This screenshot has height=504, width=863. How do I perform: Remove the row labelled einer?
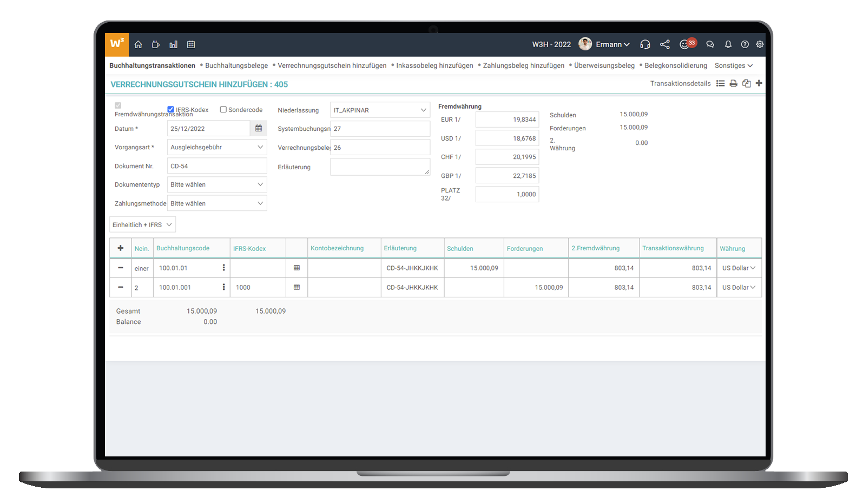(121, 268)
